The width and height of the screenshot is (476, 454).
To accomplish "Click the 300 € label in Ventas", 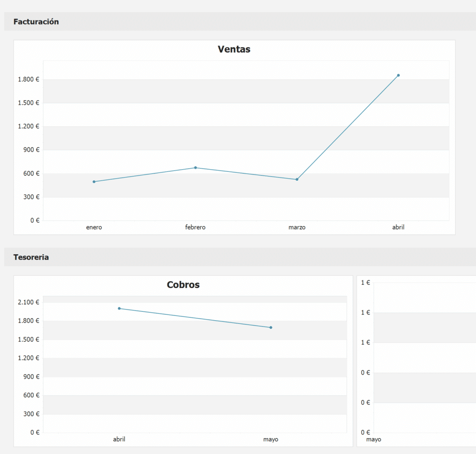I will [x=31, y=197].
